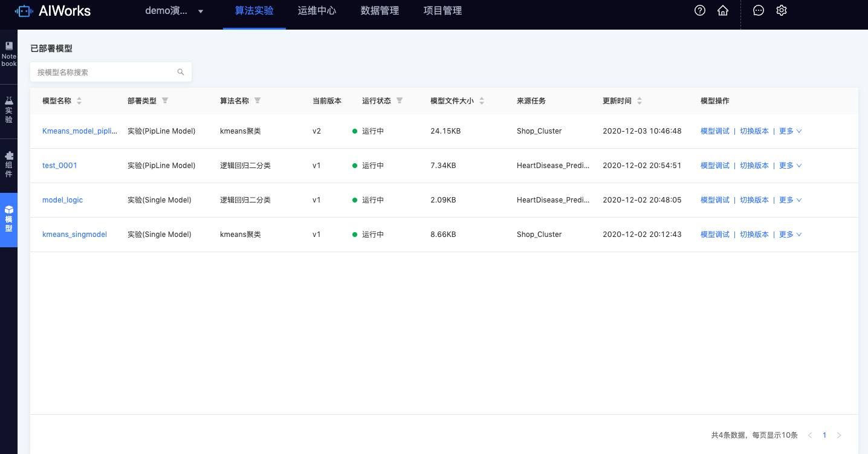This screenshot has width=868, height=454.
Task: Open settings gear icon in header
Action: click(782, 10)
